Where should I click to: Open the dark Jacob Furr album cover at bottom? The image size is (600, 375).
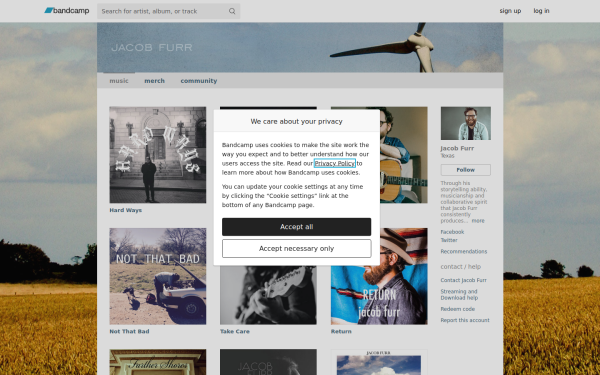pyautogui.click(x=268, y=362)
